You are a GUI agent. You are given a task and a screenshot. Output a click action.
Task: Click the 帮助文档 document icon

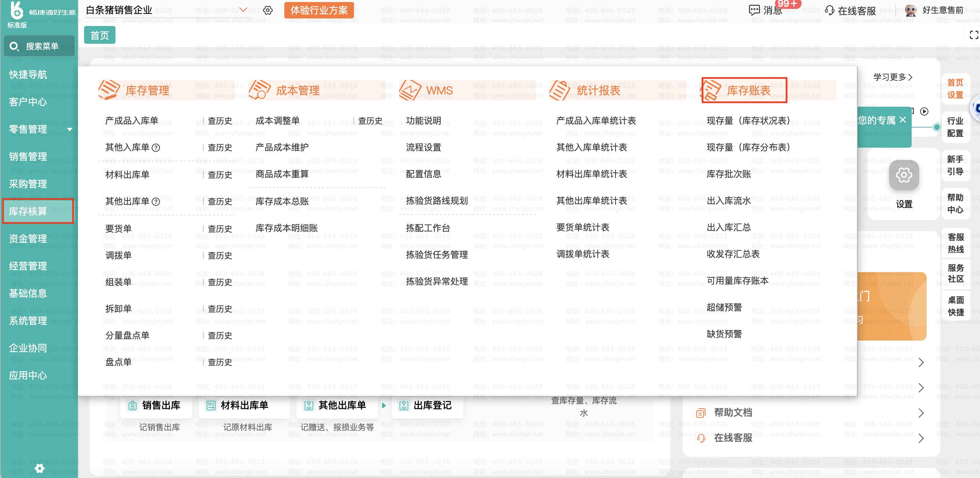[x=701, y=413]
